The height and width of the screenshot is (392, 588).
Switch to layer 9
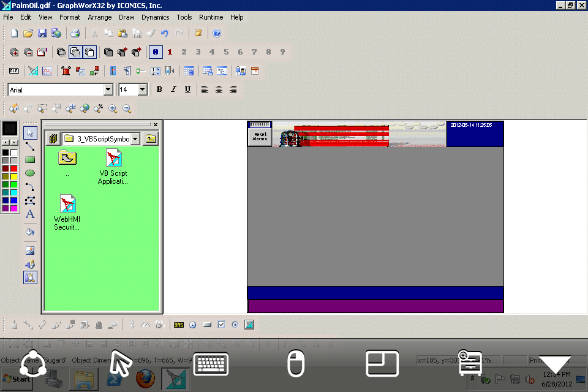point(283,52)
